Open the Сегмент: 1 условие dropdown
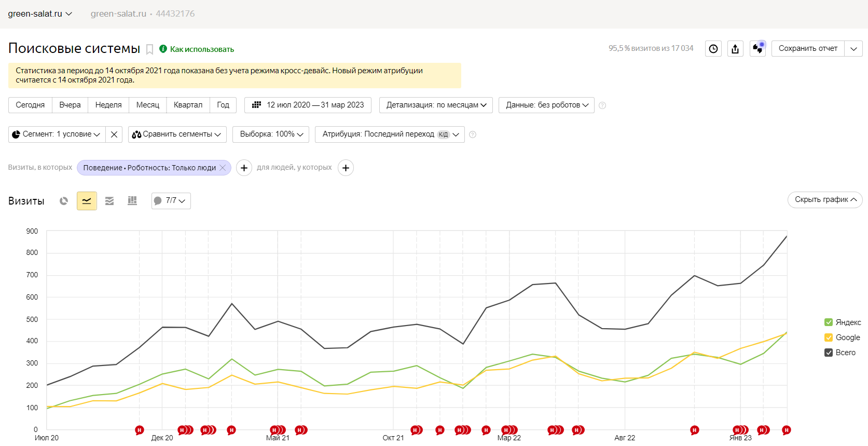 click(x=57, y=134)
